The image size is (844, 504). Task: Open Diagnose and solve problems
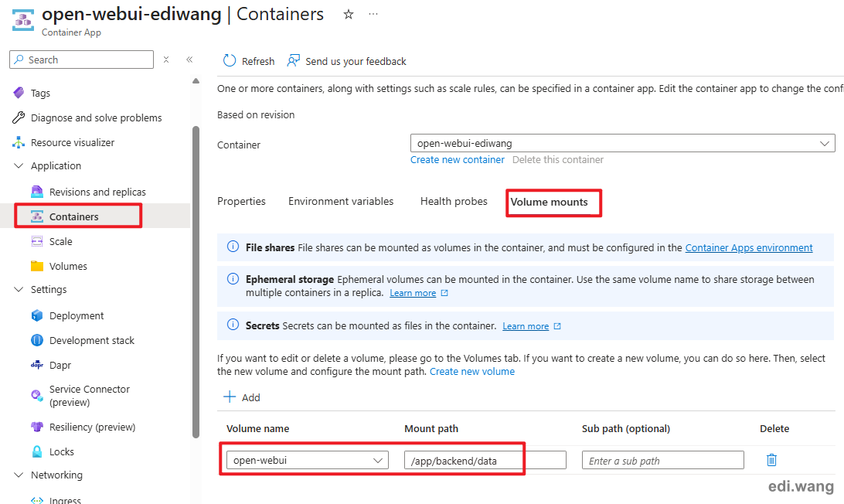click(x=97, y=118)
